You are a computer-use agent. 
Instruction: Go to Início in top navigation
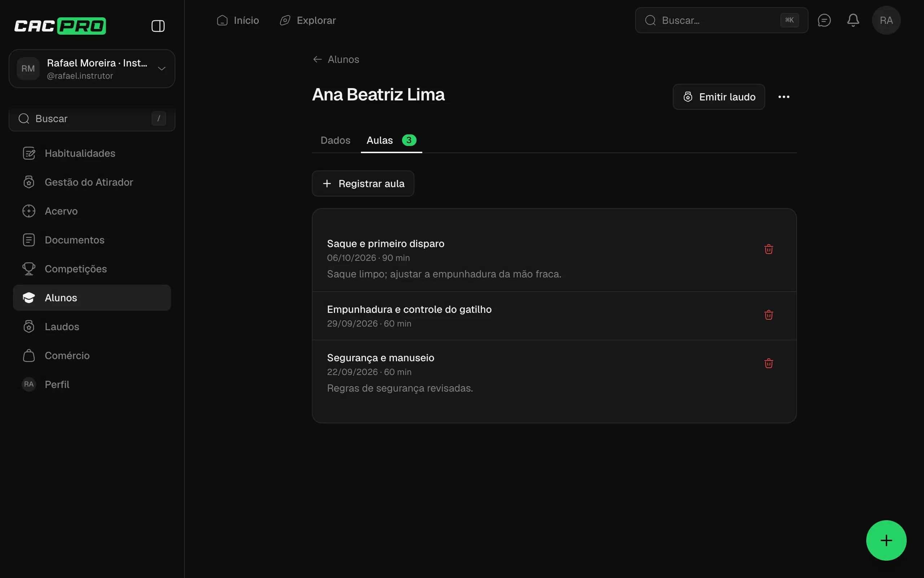(x=238, y=20)
